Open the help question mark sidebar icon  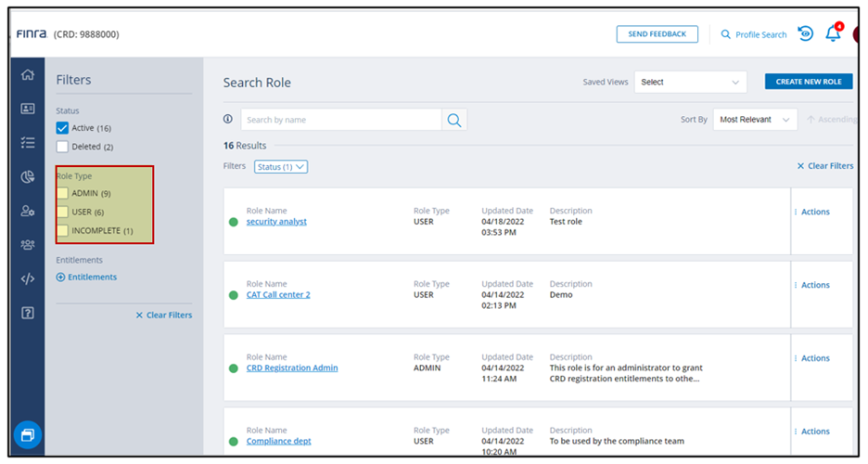28,313
